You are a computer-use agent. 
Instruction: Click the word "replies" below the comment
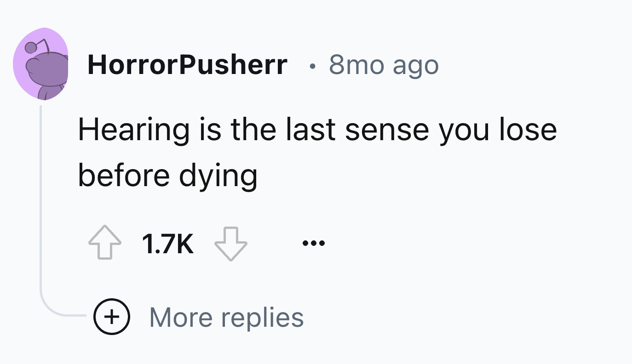[x=262, y=317]
